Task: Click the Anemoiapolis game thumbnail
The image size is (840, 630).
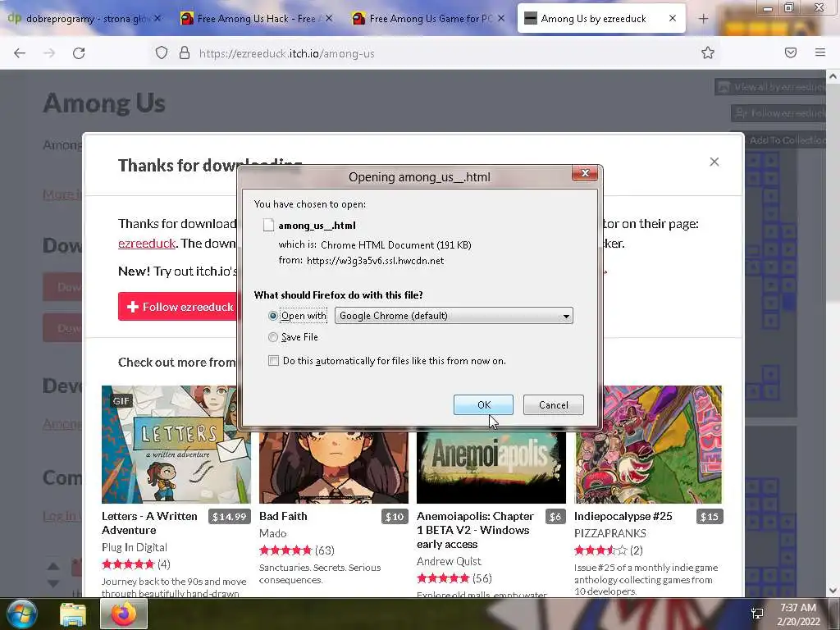Action: tap(491, 467)
